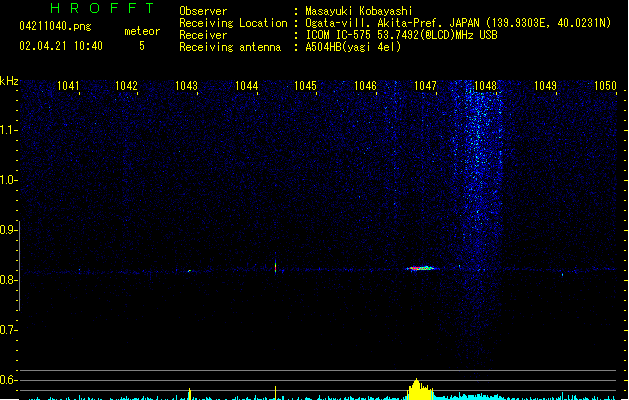Viewport: 629px width, 400px height.
Task: Click the A504HB(yagi 4el) antenna text
Action: click(353, 47)
